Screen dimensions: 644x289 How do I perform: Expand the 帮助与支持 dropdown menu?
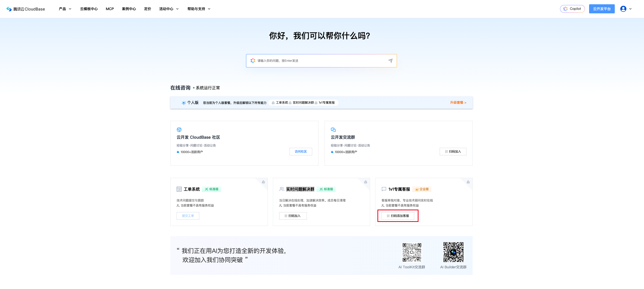click(199, 9)
